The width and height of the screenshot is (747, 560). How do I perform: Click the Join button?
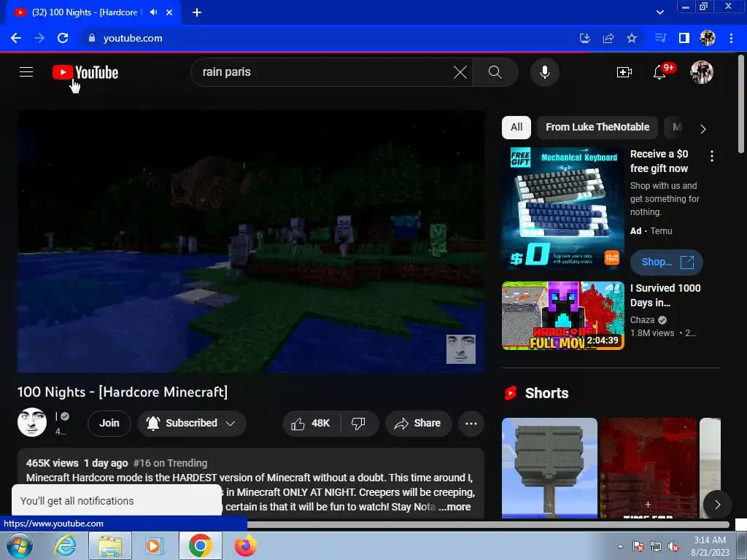(x=109, y=424)
